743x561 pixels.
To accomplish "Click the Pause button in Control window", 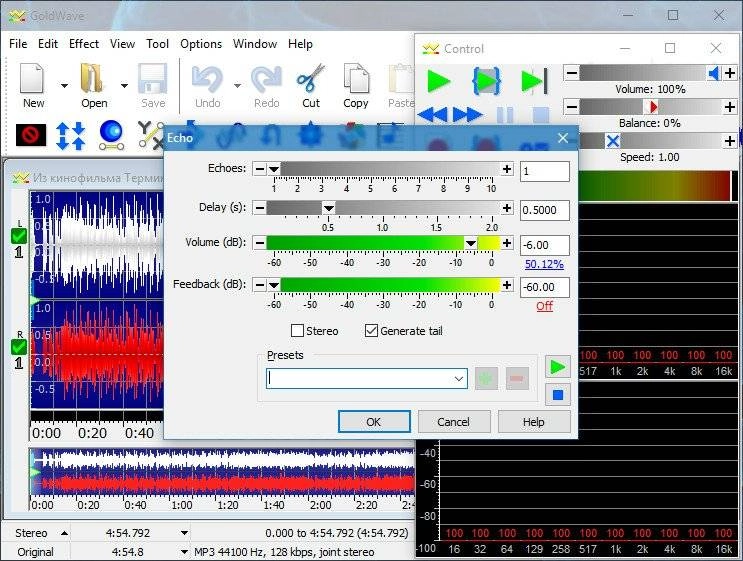I will click(505, 115).
